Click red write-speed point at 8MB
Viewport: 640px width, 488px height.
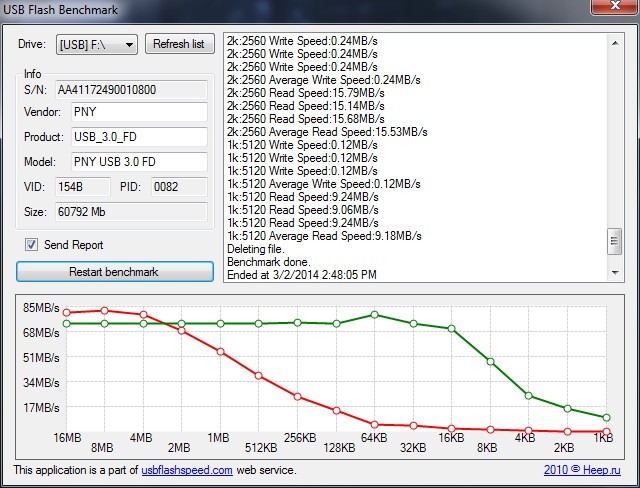tap(104, 311)
